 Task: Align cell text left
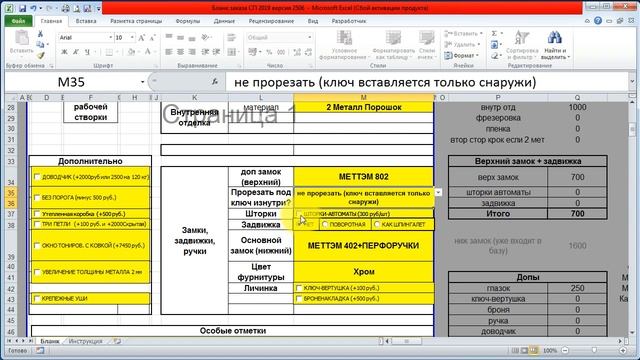[169, 52]
